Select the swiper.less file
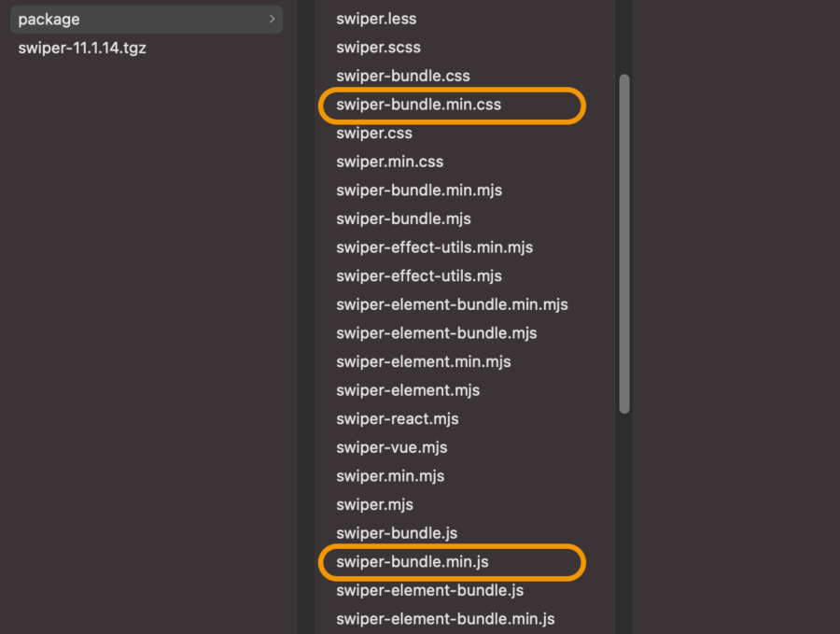Screen dimensions: 840x634 [x=376, y=20]
